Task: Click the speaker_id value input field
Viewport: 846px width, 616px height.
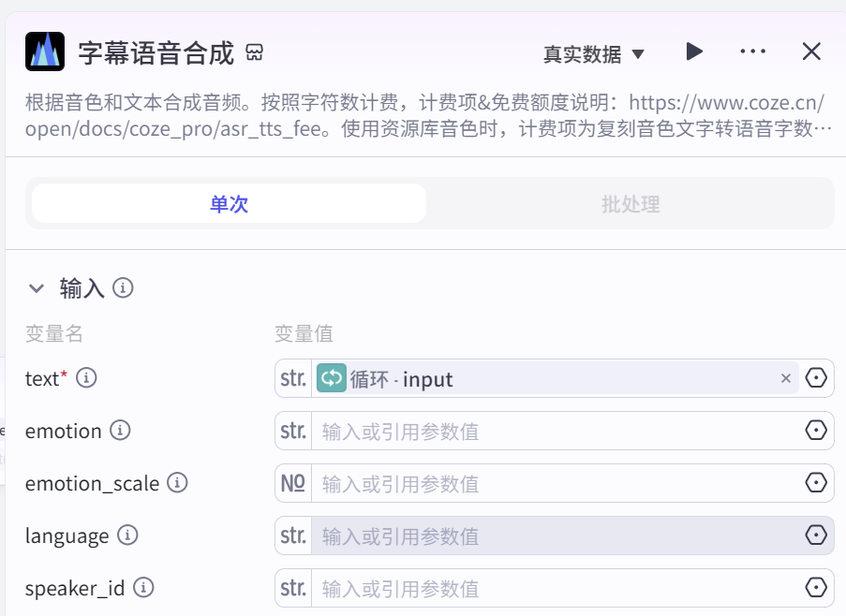Action: (556, 587)
